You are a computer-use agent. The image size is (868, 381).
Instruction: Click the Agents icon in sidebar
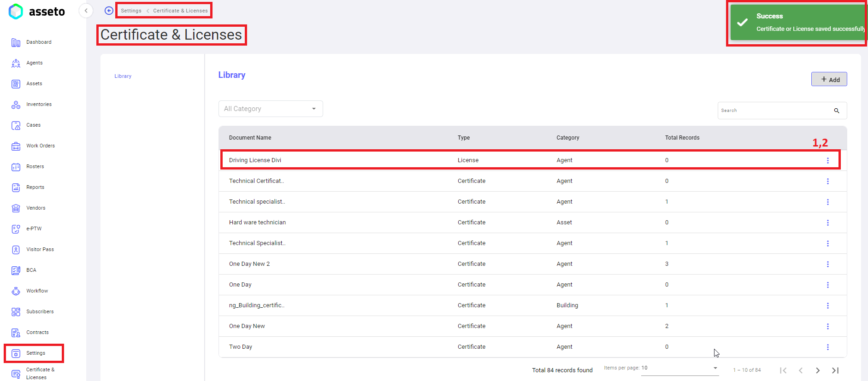[x=16, y=63]
